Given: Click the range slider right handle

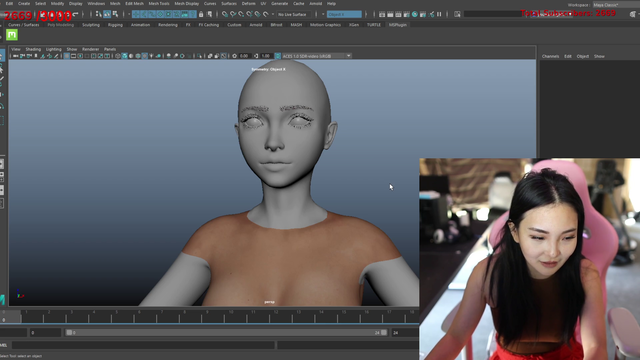Looking at the screenshot, I should (x=384, y=333).
